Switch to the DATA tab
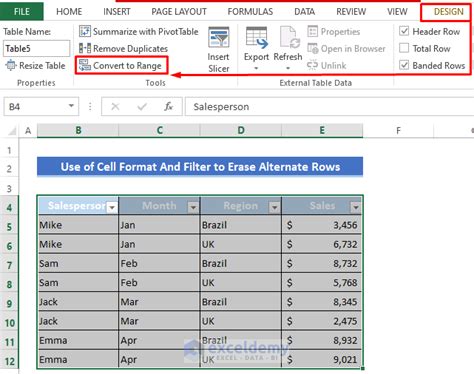This screenshot has height=374, width=474. pyautogui.click(x=304, y=12)
